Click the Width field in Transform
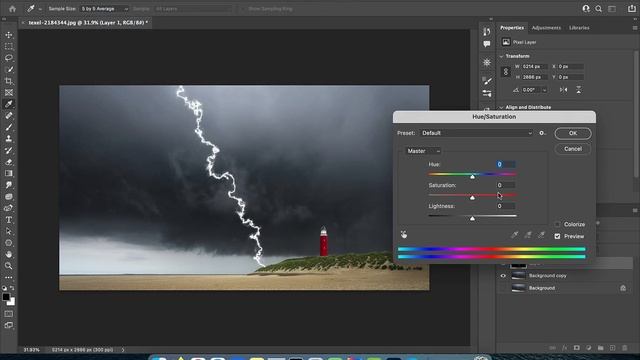 pos(533,67)
